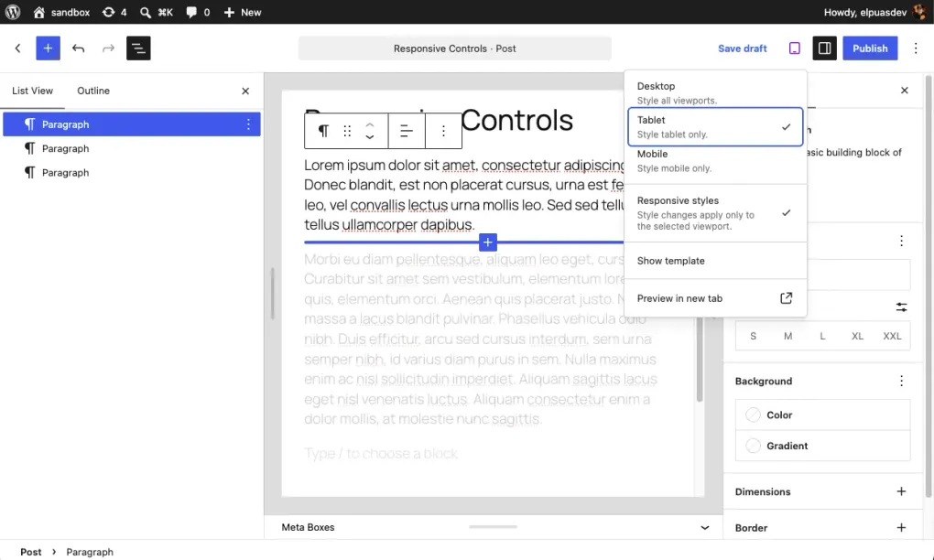This screenshot has height=560, width=934.
Task: Toggle the block inserter plus button
Action: 49,48
